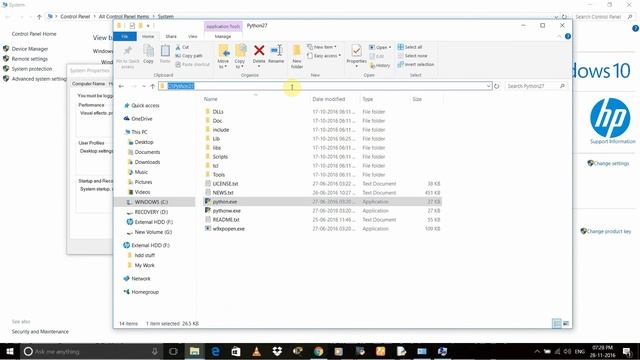
Task: Click Invert selection in ribbon
Action: pos(416,64)
